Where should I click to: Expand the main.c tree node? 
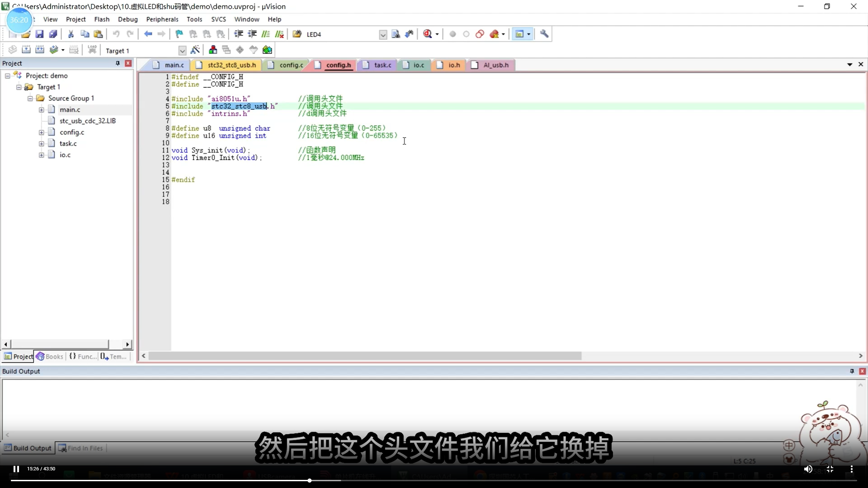(x=41, y=109)
